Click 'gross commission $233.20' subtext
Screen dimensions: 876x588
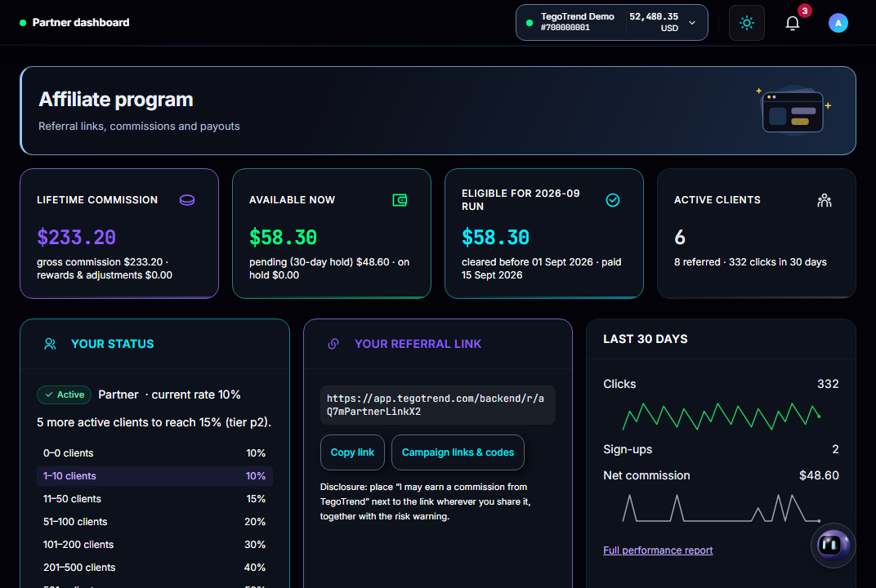[x=105, y=269]
